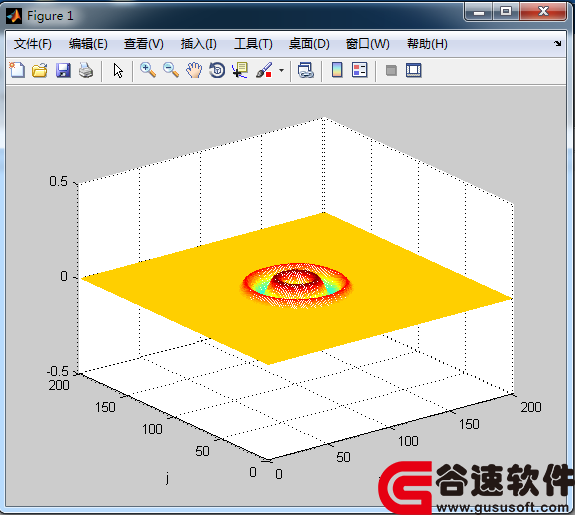Toggle the Data Cursor tool
Image resolution: width=575 pixels, height=515 pixels.
pos(240,70)
